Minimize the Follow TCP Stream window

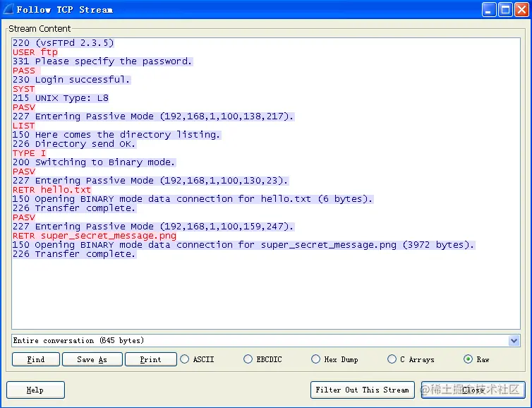point(488,9)
